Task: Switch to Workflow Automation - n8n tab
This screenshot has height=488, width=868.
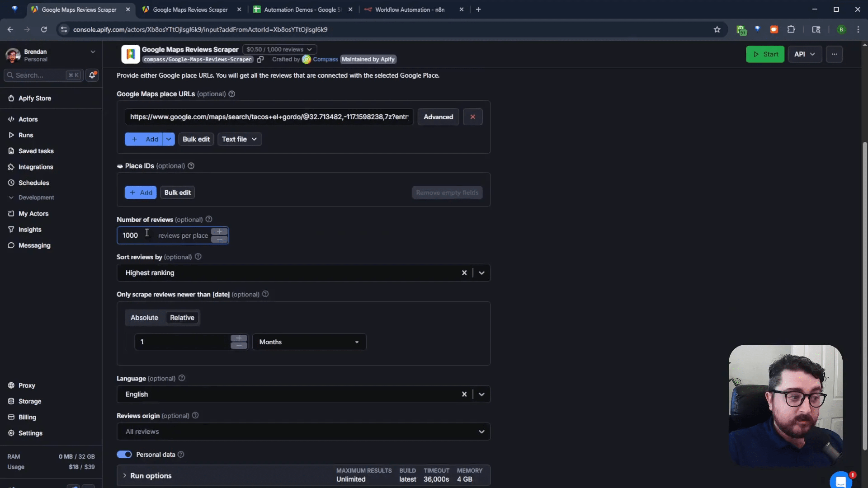Action: tap(410, 9)
